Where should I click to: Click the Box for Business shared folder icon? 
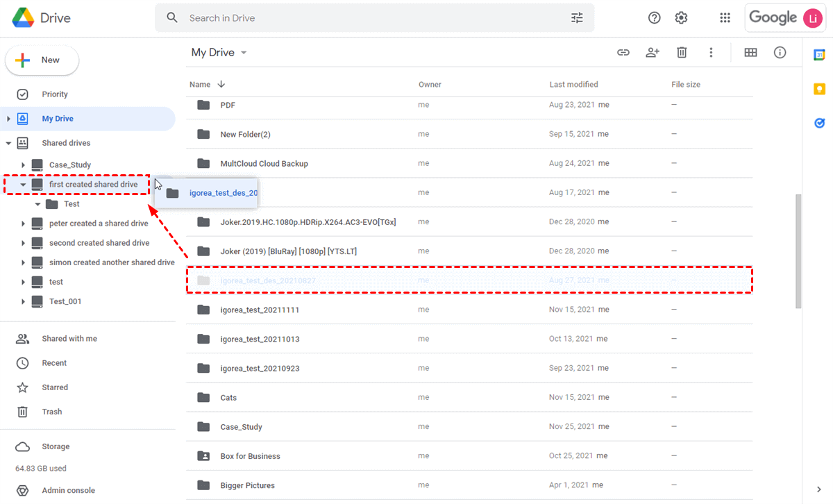tap(203, 456)
